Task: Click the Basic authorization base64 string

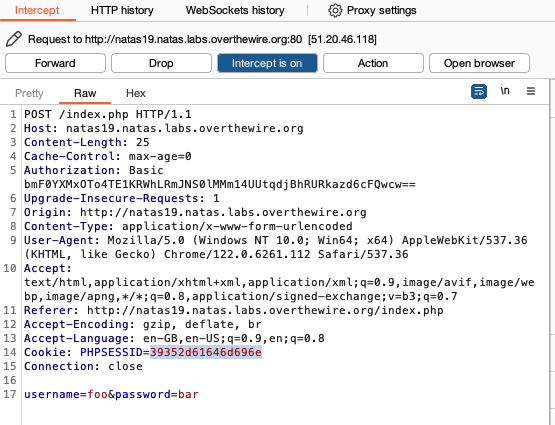Action: pos(220,184)
